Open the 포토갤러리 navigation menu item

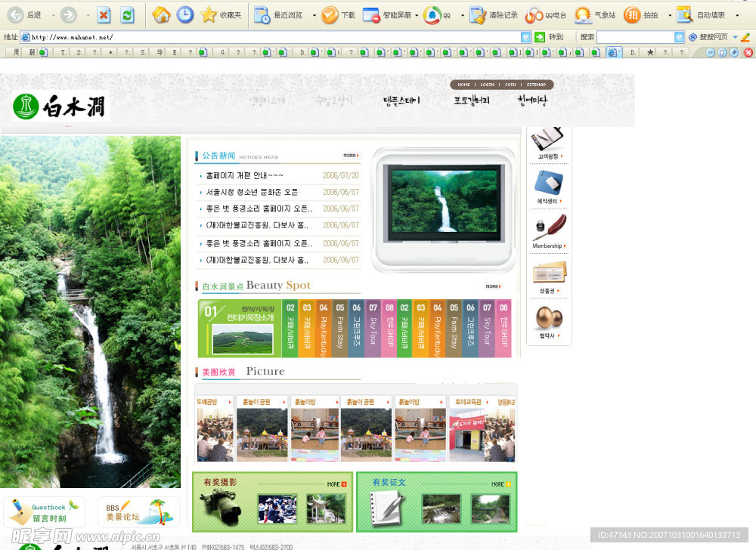(x=472, y=100)
